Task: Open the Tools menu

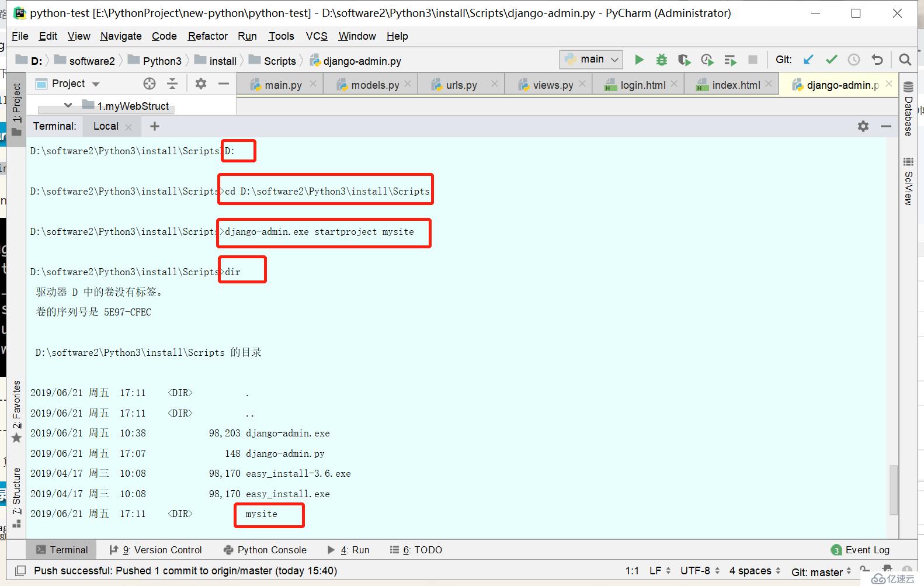Action: tap(281, 36)
